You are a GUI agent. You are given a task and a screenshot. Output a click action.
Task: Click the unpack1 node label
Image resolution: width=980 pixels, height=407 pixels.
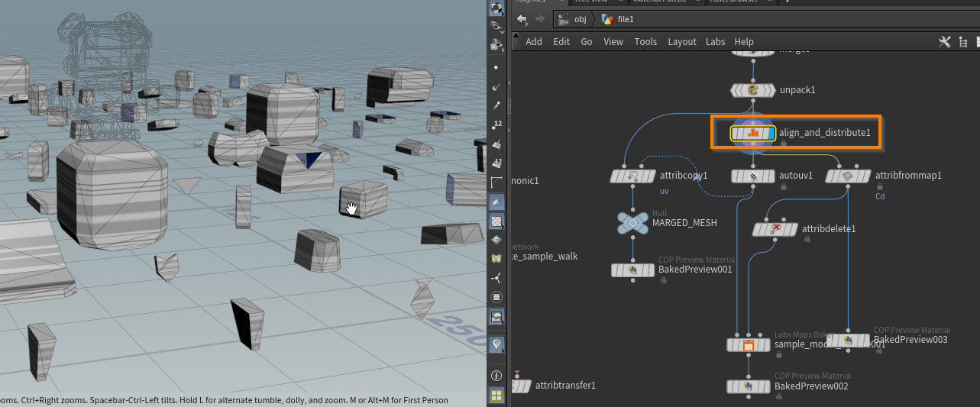click(797, 90)
